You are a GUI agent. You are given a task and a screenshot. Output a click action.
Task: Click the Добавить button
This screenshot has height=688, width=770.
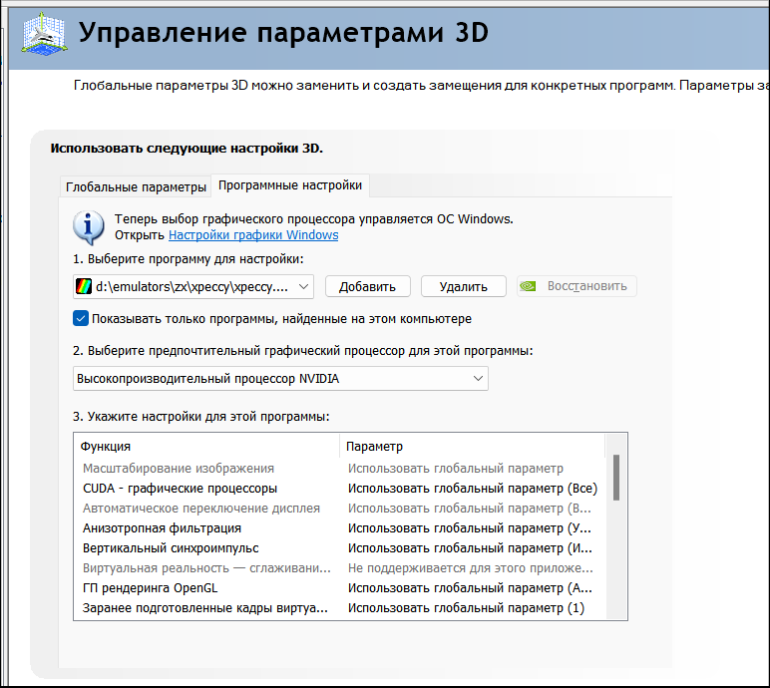pyautogui.click(x=367, y=286)
